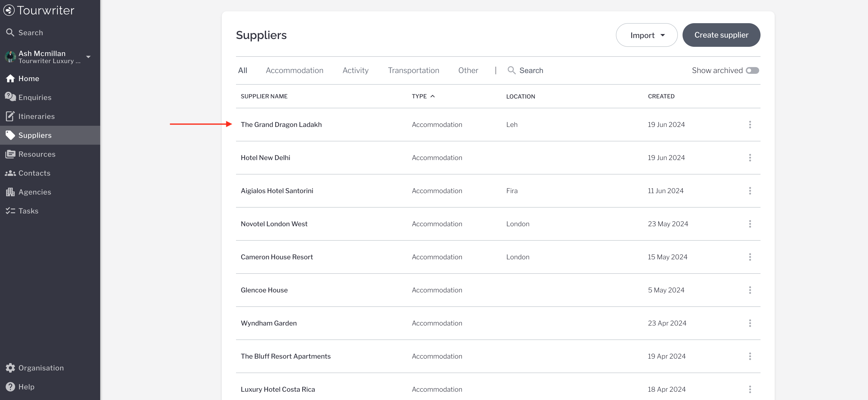The width and height of the screenshot is (868, 400).
Task: Open the Agencies building icon
Action: pyautogui.click(x=10, y=192)
